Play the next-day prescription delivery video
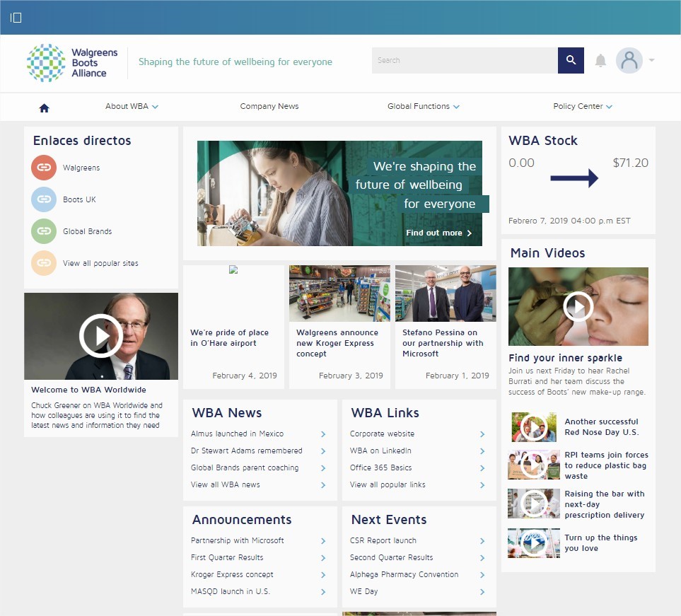This screenshot has height=616, width=681. coord(533,504)
